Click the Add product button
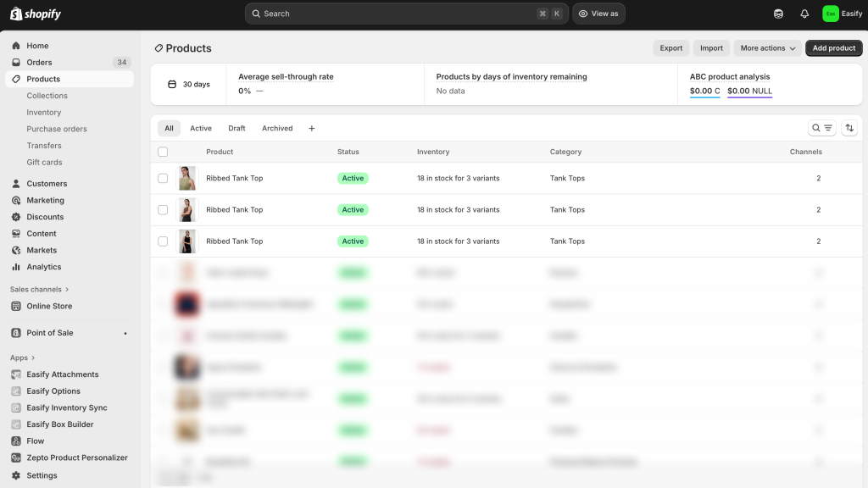This screenshot has height=488, width=868. tap(833, 48)
